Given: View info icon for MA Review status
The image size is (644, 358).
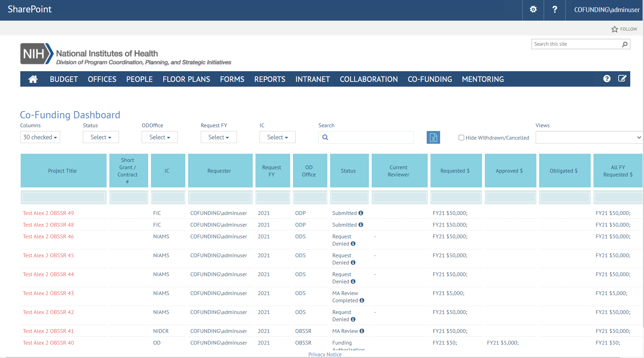Looking at the screenshot, I should point(362,331).
